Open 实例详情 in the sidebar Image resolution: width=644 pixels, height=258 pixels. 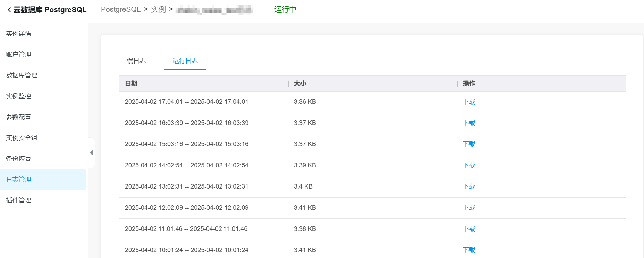[x=19, y=34]
